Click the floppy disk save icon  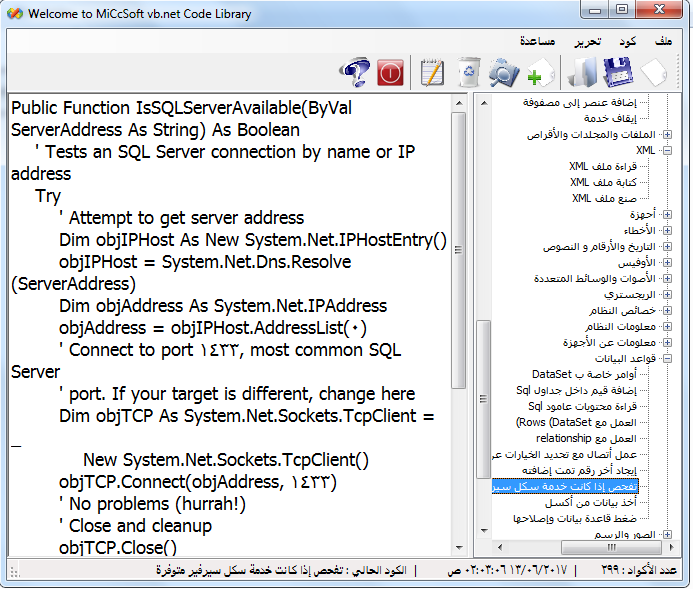pos(617,72)
